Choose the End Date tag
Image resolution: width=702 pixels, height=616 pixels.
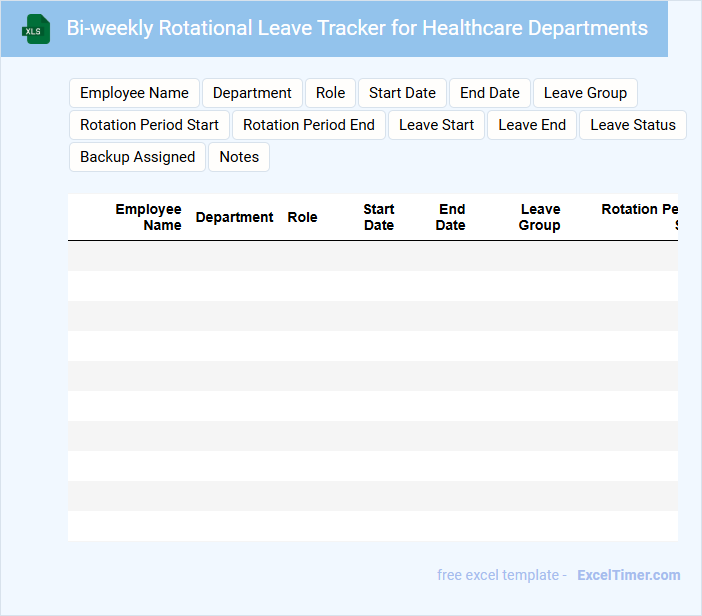490,93
